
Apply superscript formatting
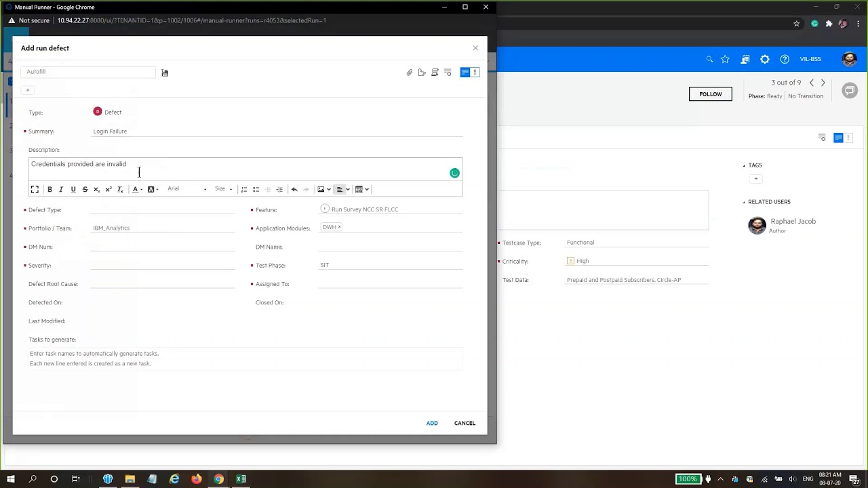click(108, 189)
